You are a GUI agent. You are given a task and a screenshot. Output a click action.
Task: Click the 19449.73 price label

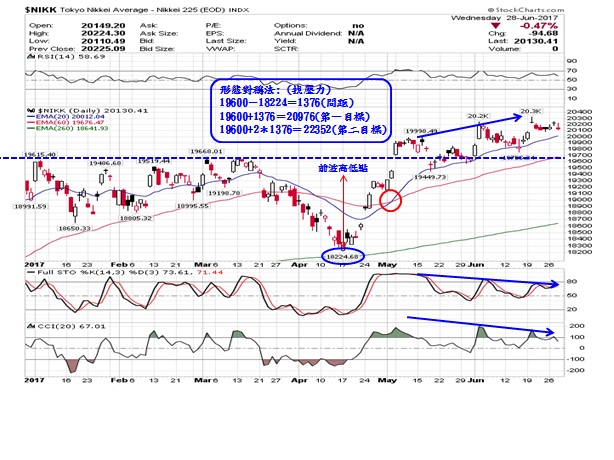pos(430,177)
